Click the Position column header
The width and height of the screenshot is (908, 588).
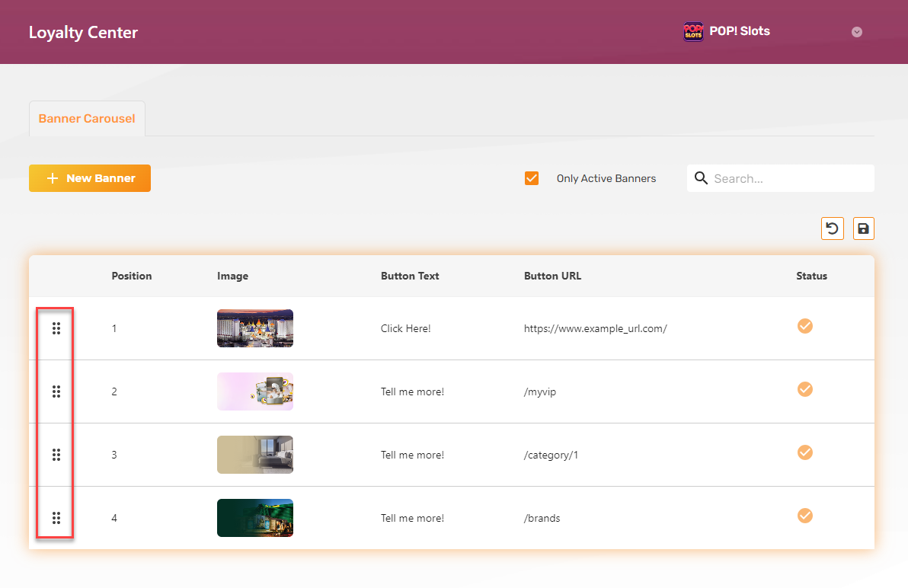point(132,276)
